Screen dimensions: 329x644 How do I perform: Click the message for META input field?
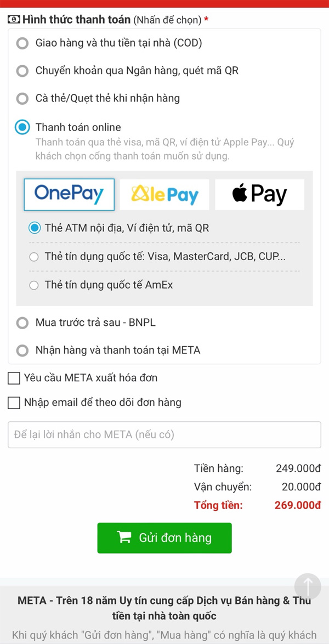click(x=164, y=434)
